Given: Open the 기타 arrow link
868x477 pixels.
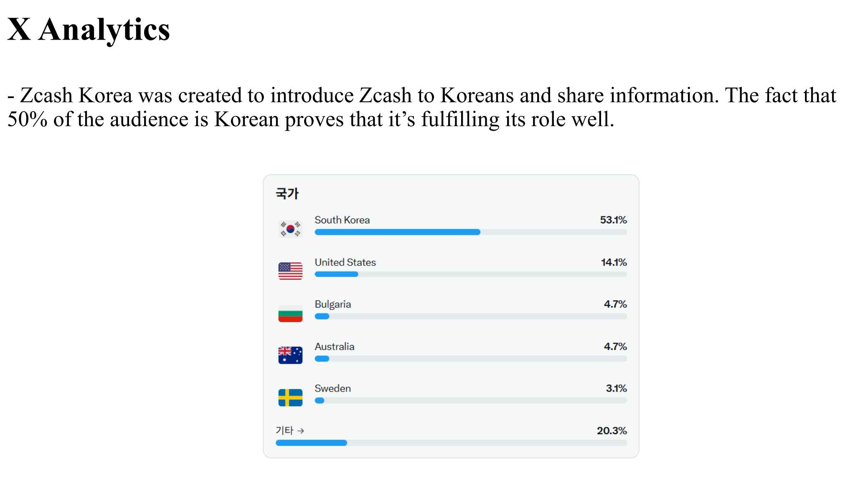Looking at the screenshot, I should (x=290, y=430).
